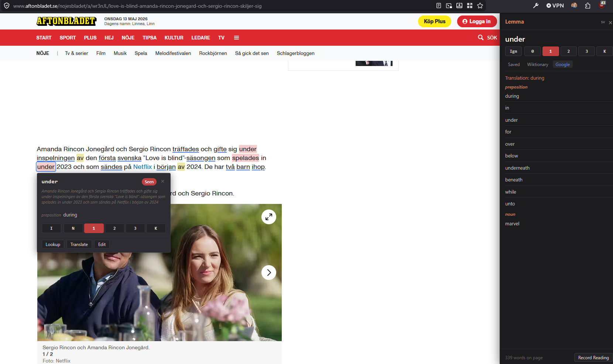Open the KULTUR menu section
The height and width of the screenshot is (364, 613).
[x=174, y=38]
